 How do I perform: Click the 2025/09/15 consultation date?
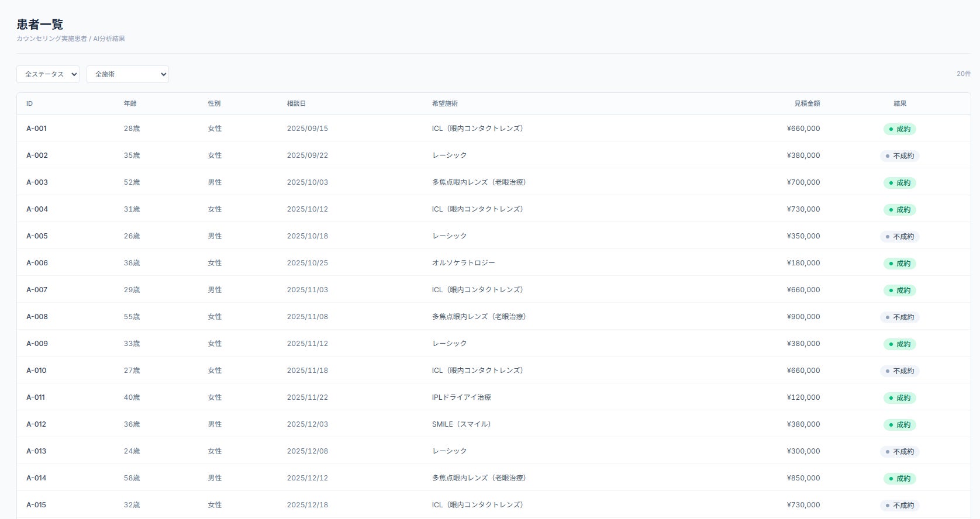(x=308, y=128)
